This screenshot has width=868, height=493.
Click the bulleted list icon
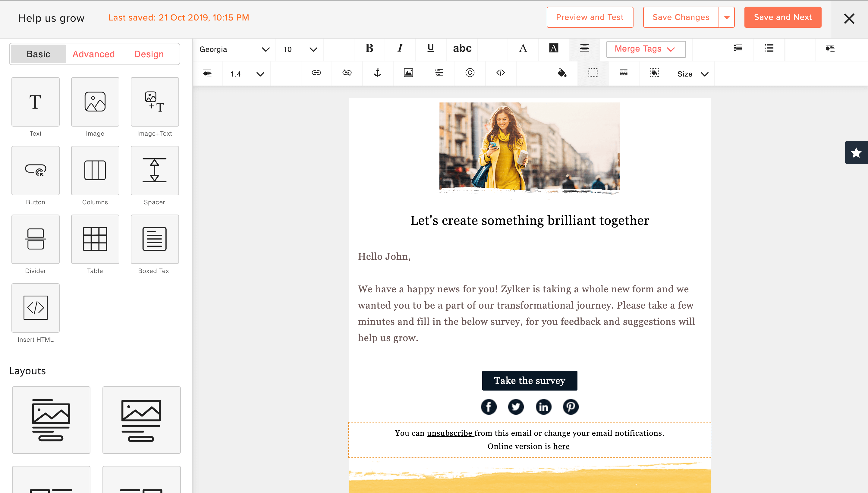coord(738,49)
